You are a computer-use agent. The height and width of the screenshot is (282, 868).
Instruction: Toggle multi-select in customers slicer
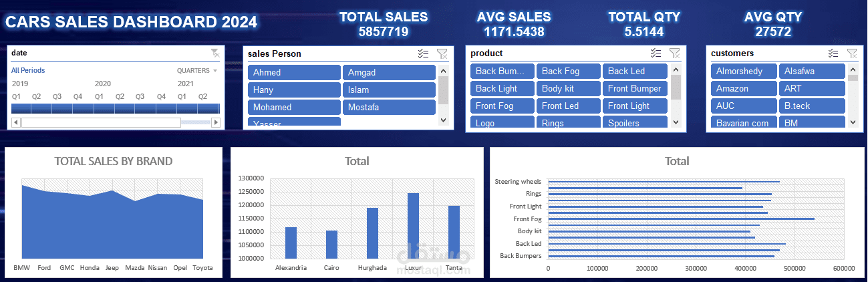click(833, 53)
